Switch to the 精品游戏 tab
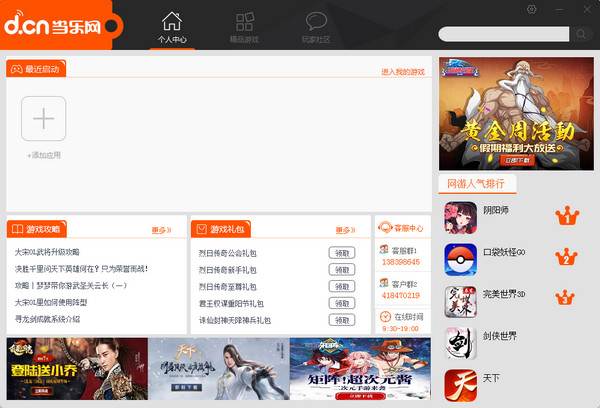 pos(244,27)
